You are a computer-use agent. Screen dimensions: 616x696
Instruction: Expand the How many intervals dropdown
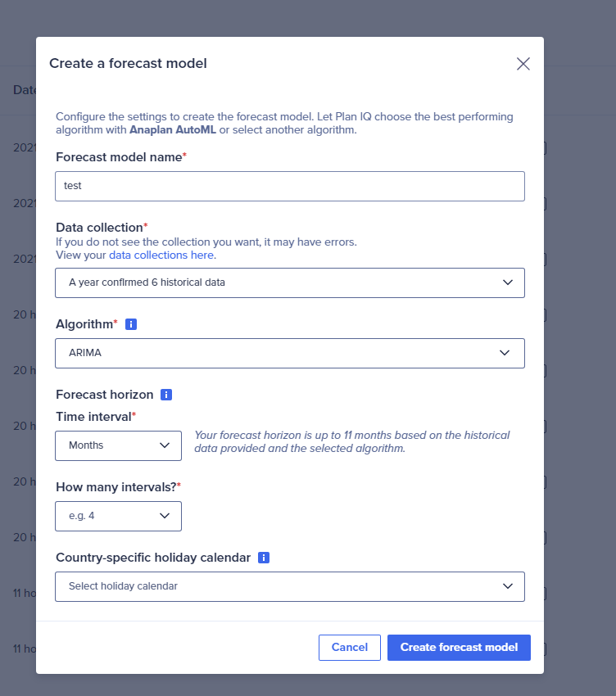[x=119, y=516]
